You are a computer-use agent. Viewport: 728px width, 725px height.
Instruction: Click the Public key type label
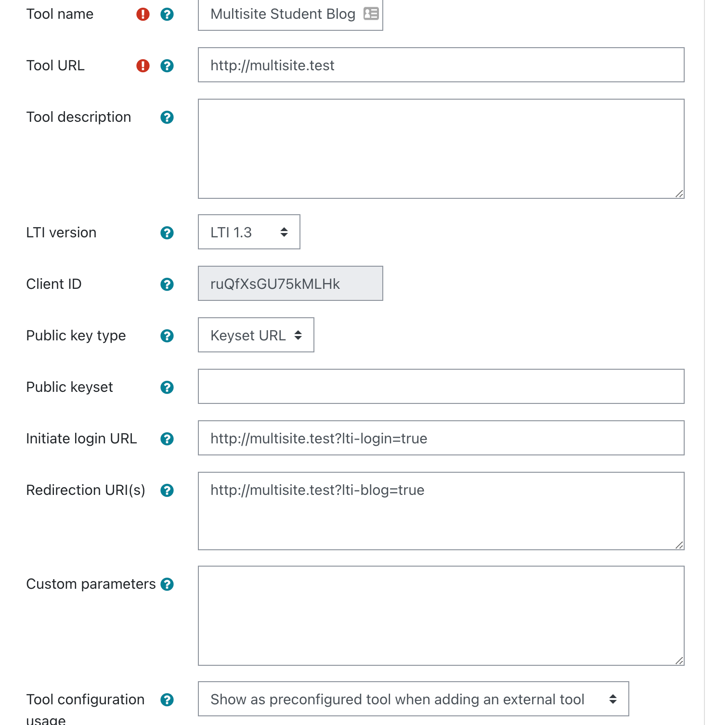coord(76,336)
